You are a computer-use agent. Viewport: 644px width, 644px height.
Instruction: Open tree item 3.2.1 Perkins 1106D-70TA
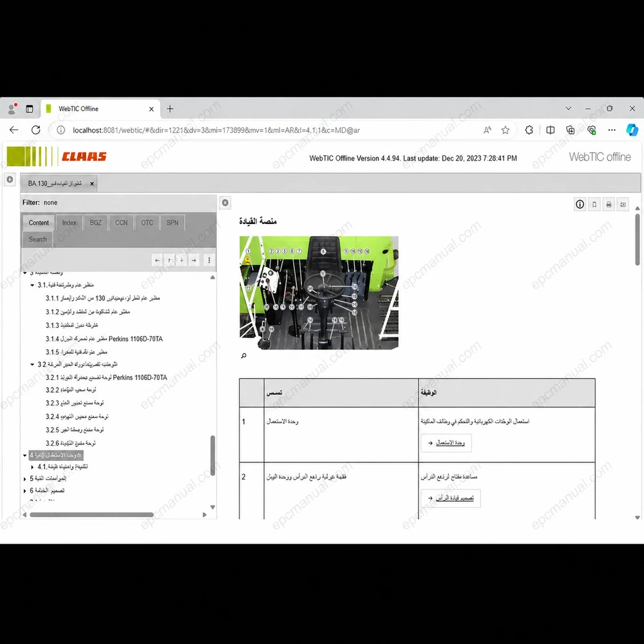(106, 377)
